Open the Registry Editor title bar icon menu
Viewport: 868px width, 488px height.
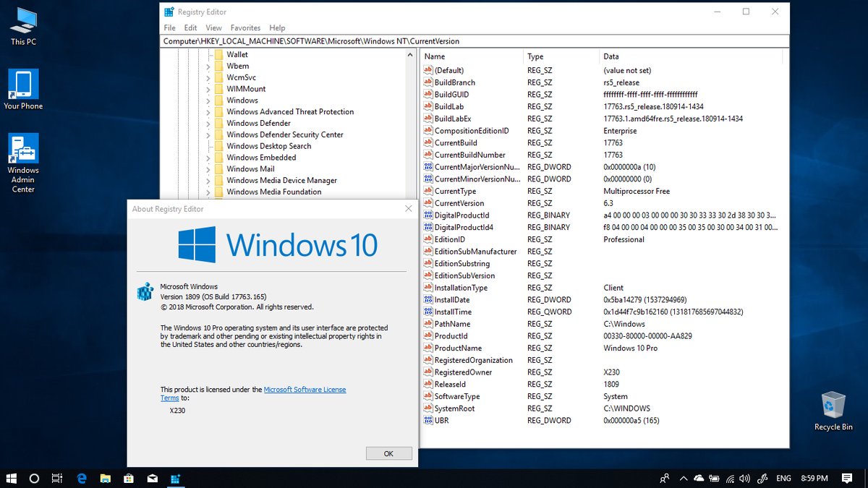(x=169, y=12)
